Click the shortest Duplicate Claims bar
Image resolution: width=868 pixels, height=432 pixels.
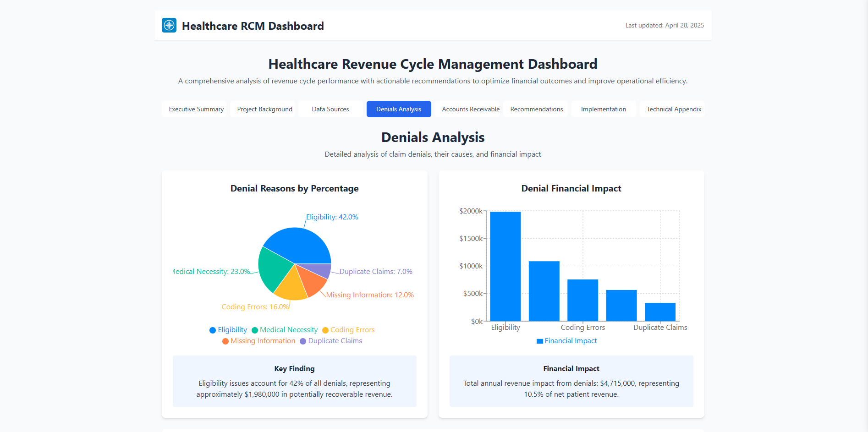(x=660, y=312)
